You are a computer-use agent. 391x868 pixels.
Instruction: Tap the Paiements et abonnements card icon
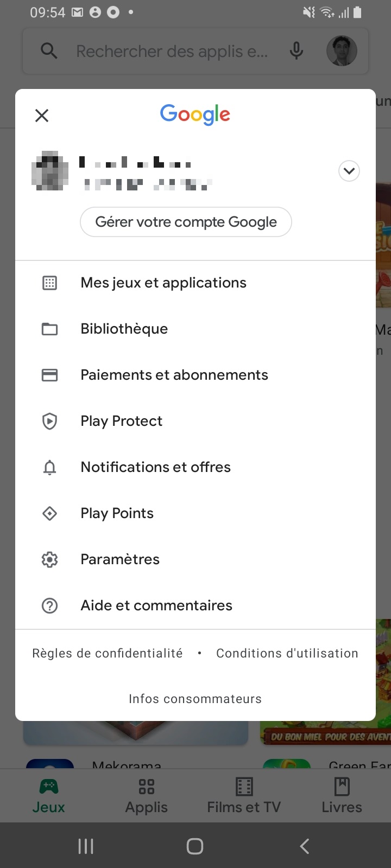click(50, 375)
